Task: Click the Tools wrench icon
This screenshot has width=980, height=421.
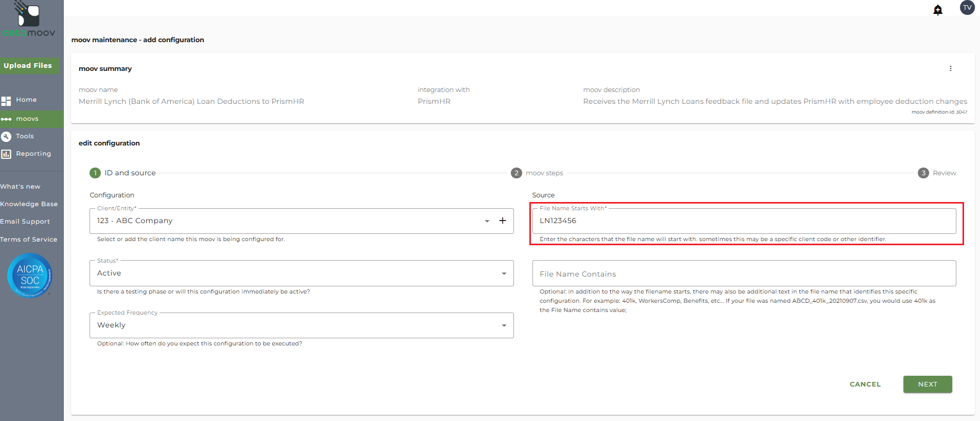Action: coord(6,137)
